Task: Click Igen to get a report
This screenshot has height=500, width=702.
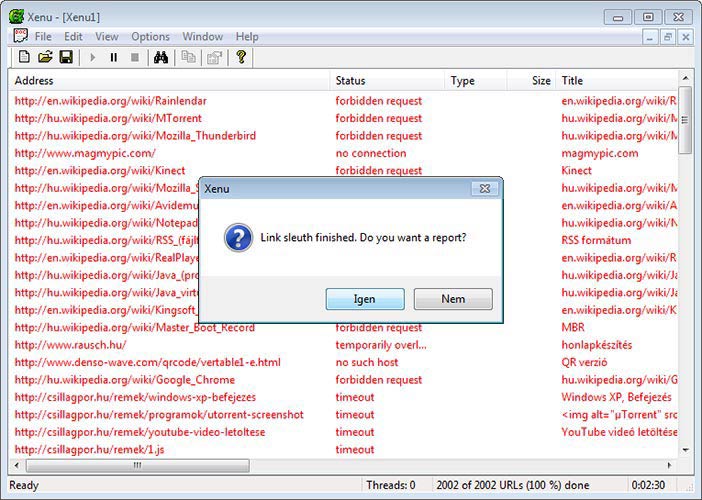Action: click(x=365, y=299)
